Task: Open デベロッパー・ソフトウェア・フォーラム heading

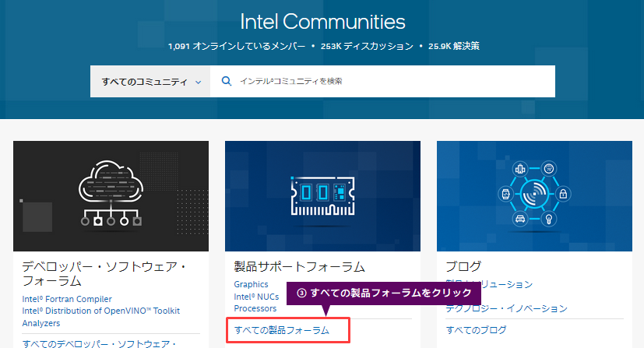Action: tap(104, 274)
